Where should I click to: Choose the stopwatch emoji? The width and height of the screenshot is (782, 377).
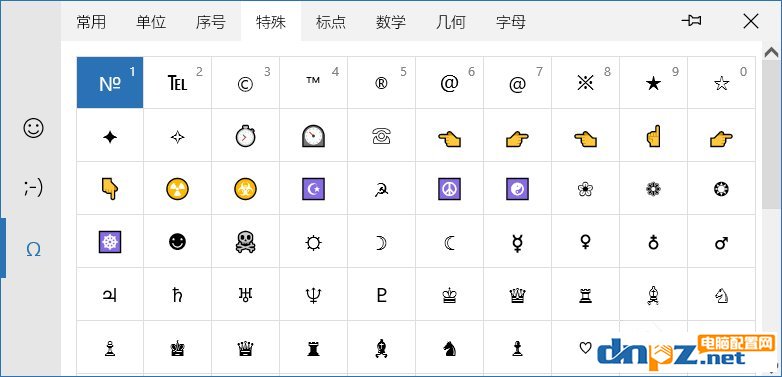point(245,136)
